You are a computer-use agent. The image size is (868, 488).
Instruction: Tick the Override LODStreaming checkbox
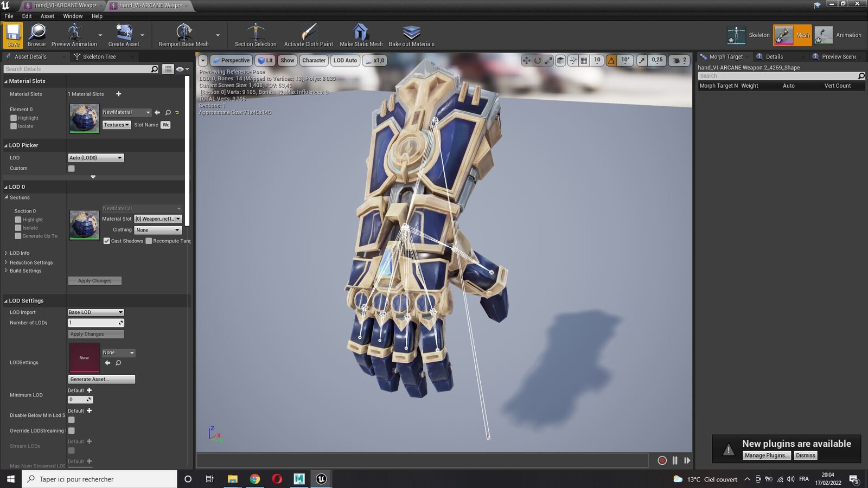click(71, 431)
